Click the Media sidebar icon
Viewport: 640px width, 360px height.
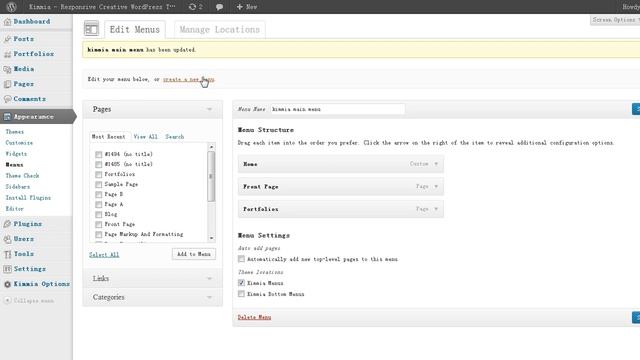[x=7, y=69]
